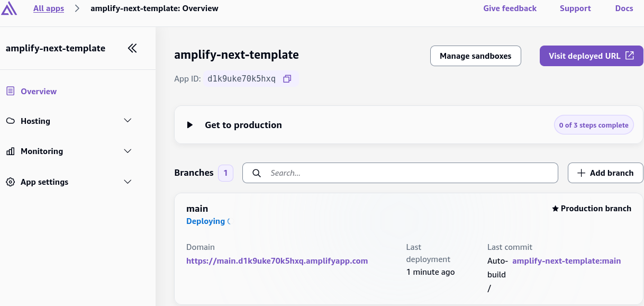Click the Production branch label
This screenshot has width=644, height=306.
tap(596, 209)
